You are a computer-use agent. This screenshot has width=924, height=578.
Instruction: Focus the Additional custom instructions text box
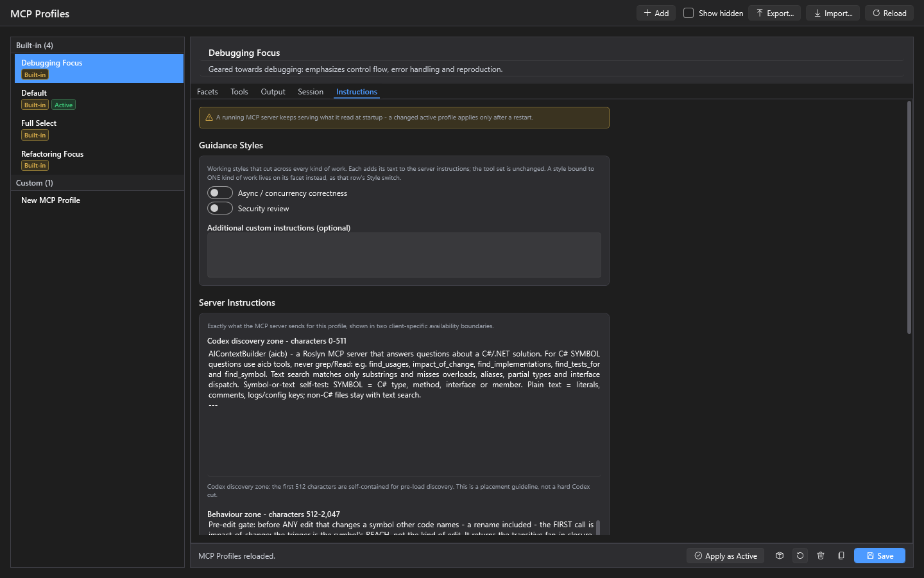404,255
